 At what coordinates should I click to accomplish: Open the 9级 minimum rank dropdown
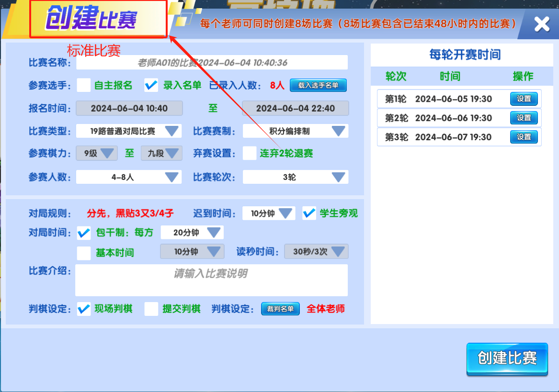(x=97, y=153)
